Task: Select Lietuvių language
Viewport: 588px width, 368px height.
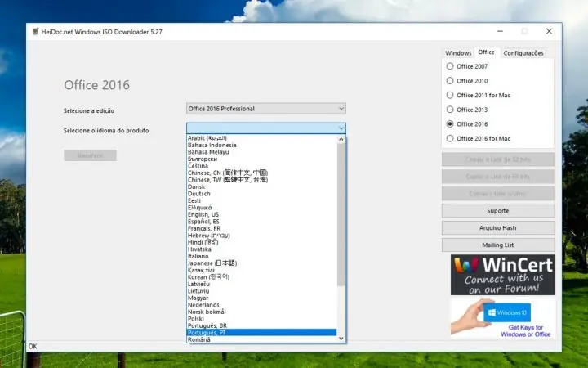Action: (x=262, y=291)
